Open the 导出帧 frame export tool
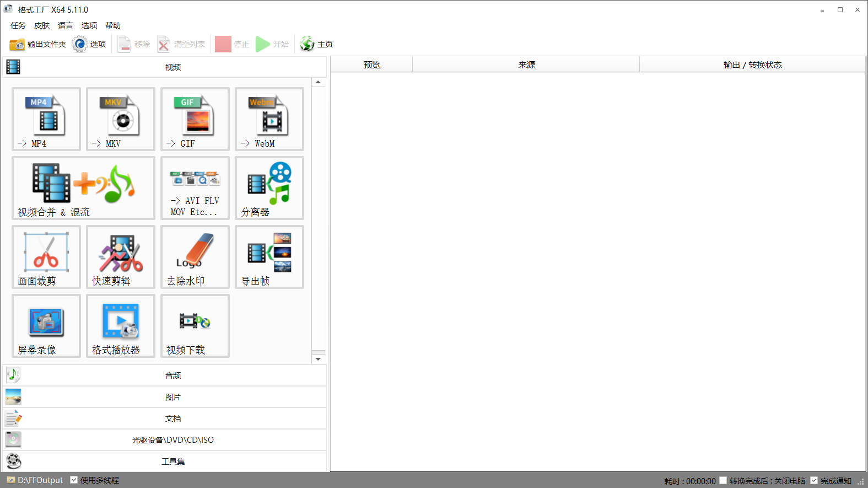The image size is (868, 488). pyautogui.click(x=269, y=257)
